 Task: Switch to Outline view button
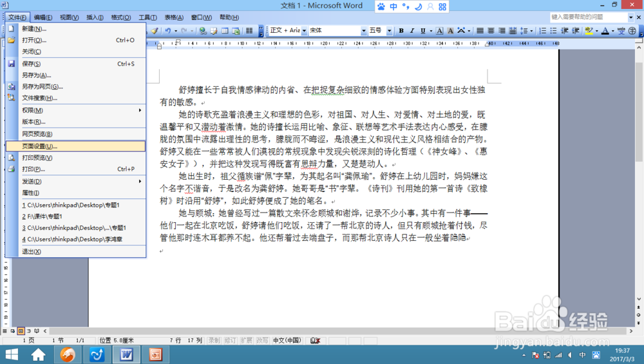29,330
